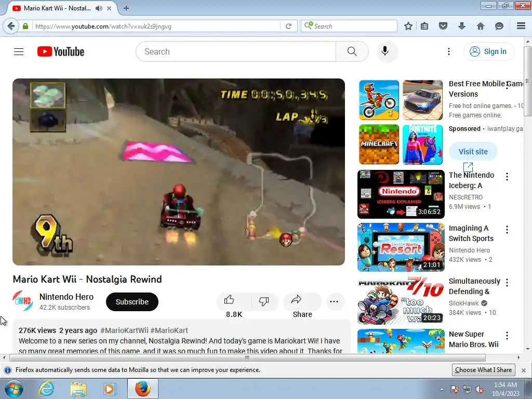Start voice search with microphone icon
The width and height of the screenshot is (532, 399).
(385, 51)
